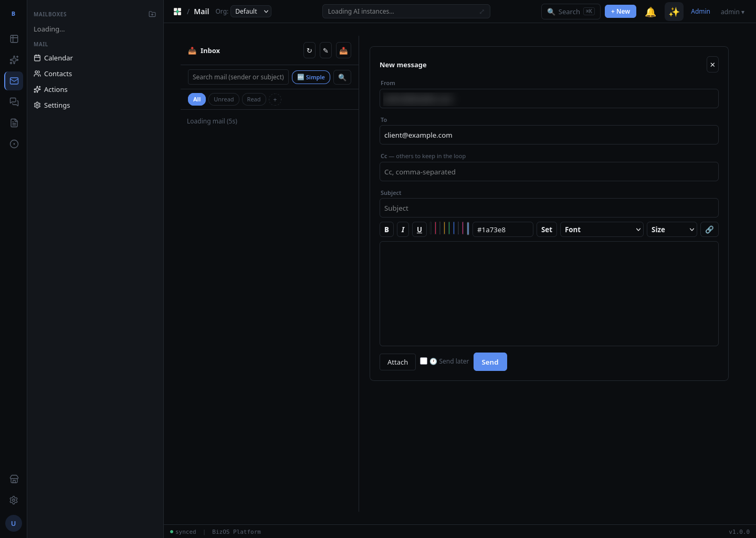This screenshot has width=756, height=538.
Task: Click the Attach button
Action: click(397, 362)
